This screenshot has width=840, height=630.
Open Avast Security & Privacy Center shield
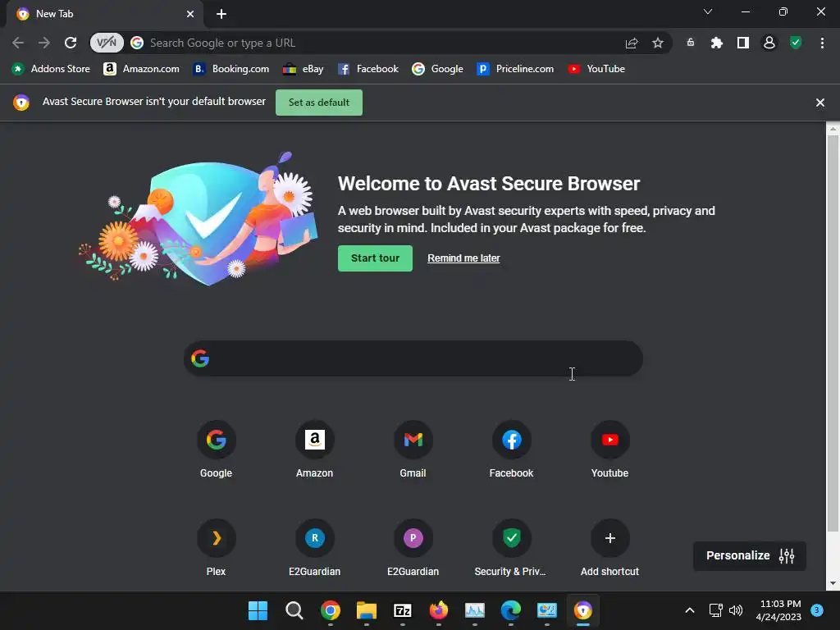click(x=796, y=43)
